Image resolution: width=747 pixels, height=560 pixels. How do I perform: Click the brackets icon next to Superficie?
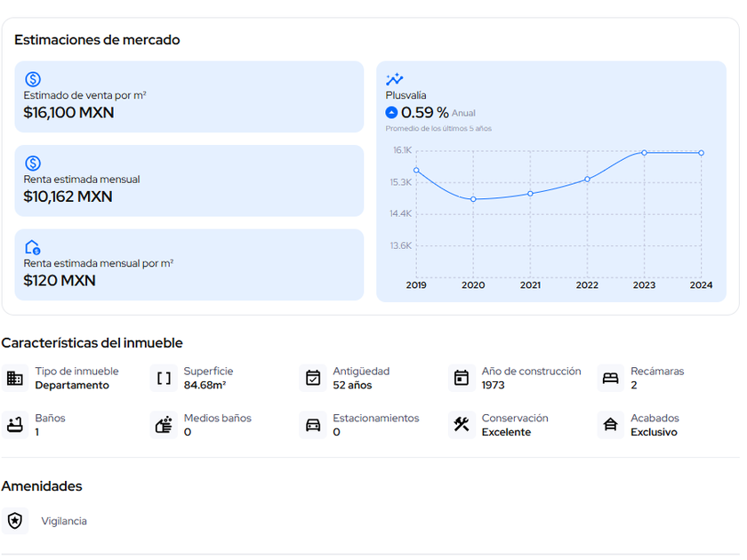pyautogui.click(x=164, y=378)
